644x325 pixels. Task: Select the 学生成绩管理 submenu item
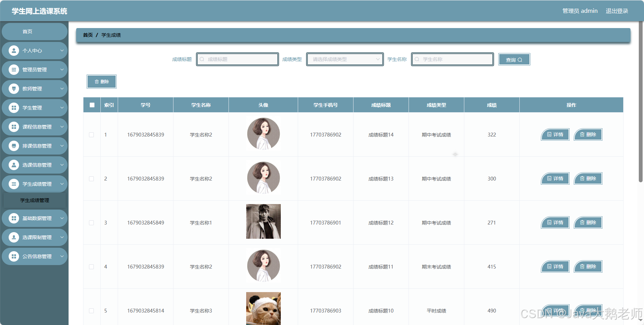(x=34, y=200)
